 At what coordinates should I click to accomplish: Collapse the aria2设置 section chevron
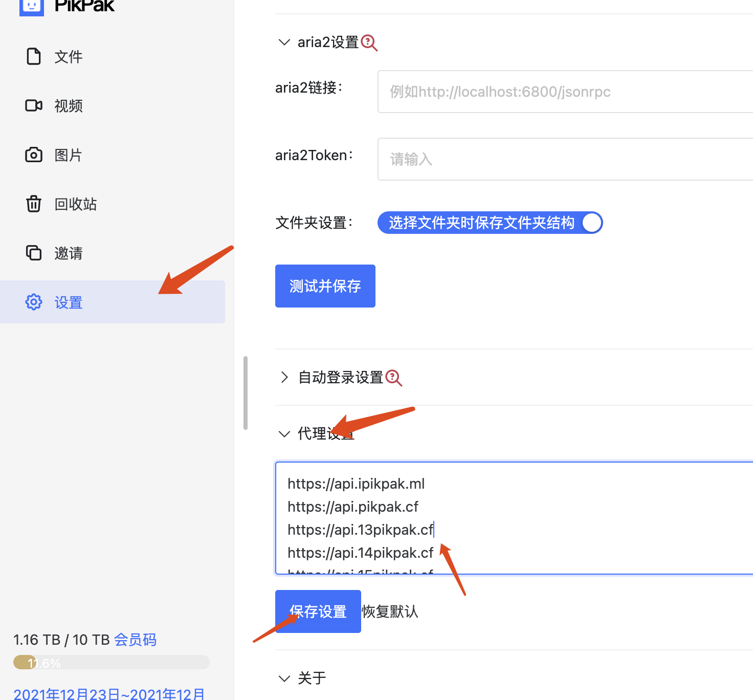(x=284, y=42)
